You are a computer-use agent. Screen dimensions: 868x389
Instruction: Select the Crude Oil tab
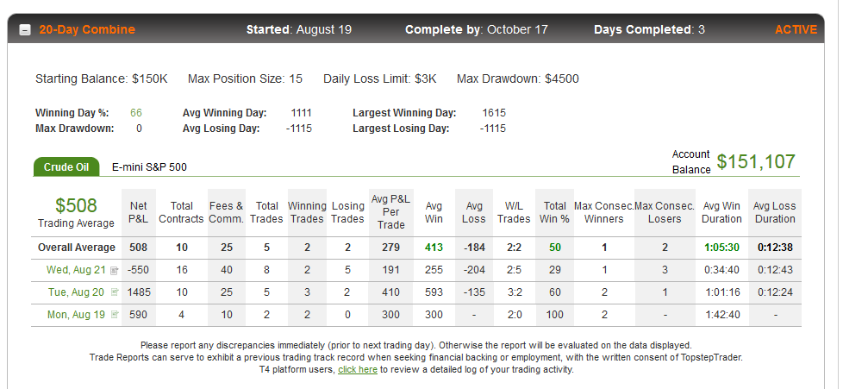66,166
